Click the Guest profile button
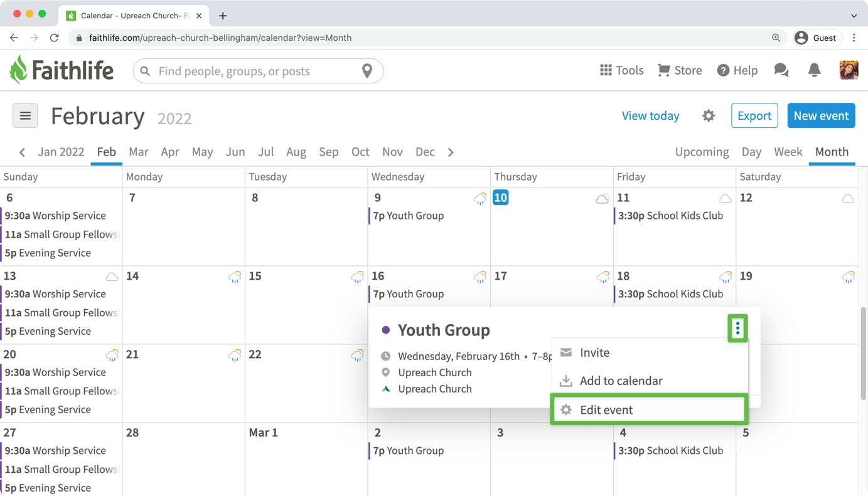This screenshot has height=496, width=868. tap(817, 38)
